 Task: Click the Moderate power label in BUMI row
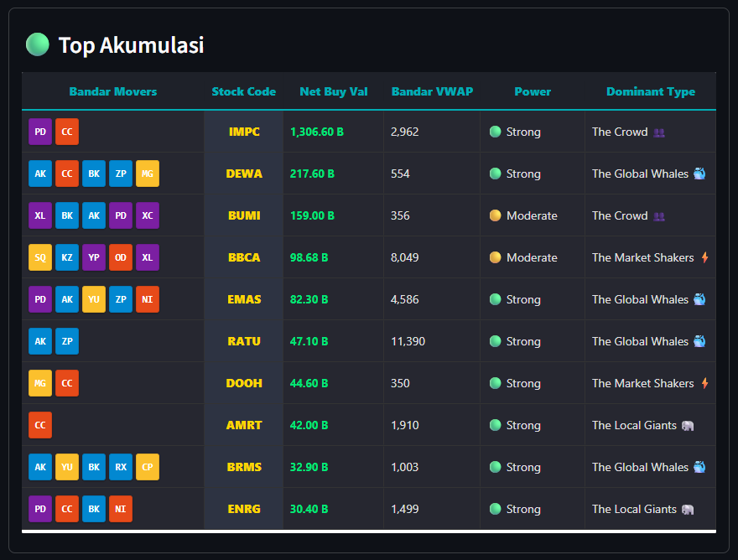(x=532, y=215)
